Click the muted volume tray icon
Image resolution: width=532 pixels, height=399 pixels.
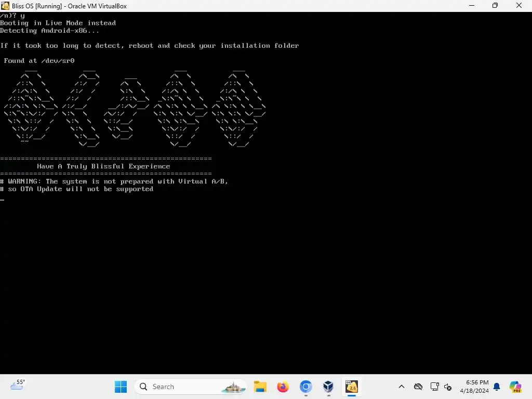448,387
